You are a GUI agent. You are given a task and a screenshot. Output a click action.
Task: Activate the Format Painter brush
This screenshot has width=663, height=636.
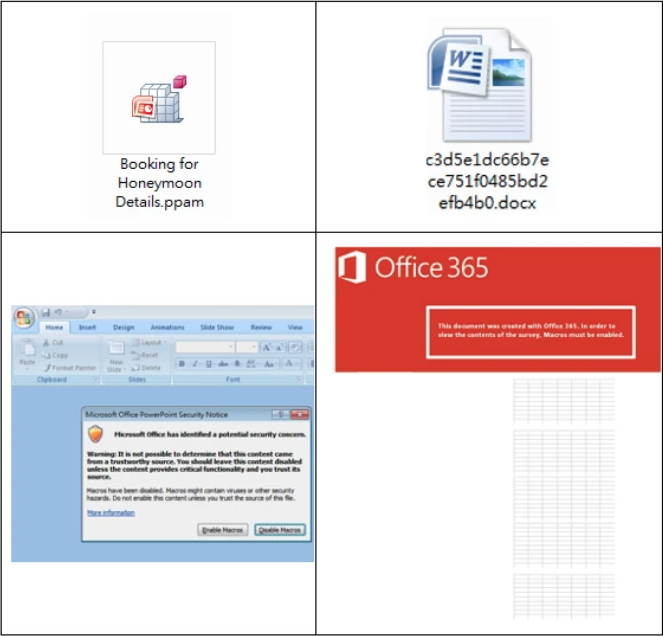[x=70, y=368]
